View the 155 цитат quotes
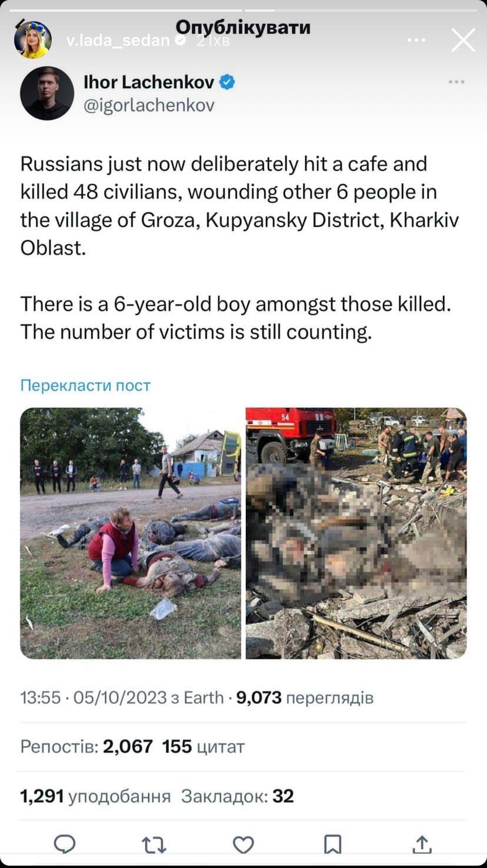487x868 pixels. [x=204, y=747]
